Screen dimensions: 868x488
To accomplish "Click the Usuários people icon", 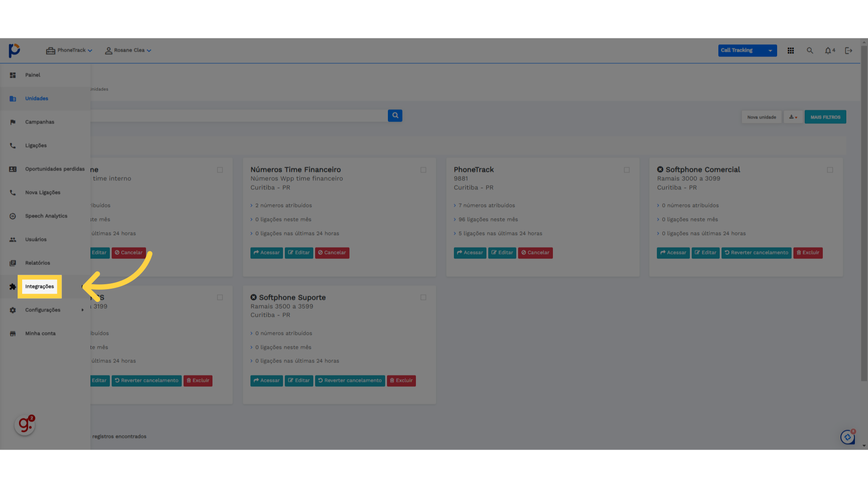I will 13,239.
